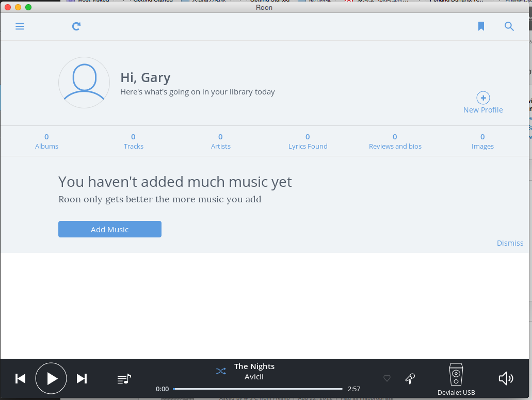
Task: Open bookmarks via the bookmark icon
Action: [481, 26]
